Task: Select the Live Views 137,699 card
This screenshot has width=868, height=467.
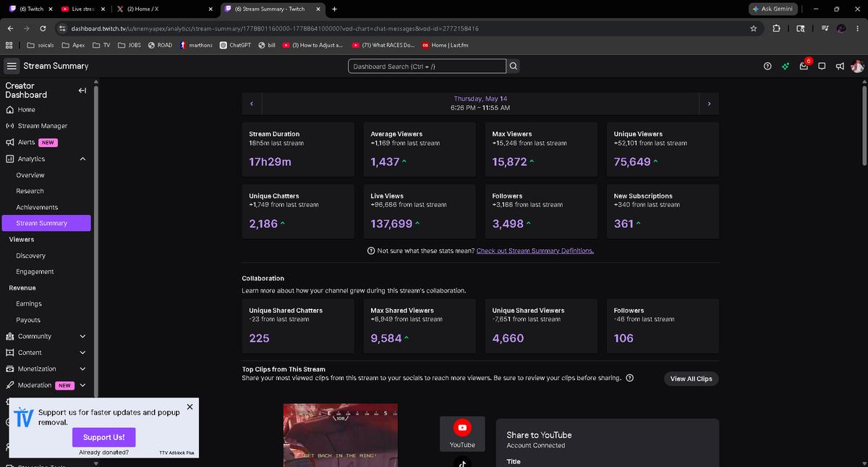Action: tap(420, 211)
